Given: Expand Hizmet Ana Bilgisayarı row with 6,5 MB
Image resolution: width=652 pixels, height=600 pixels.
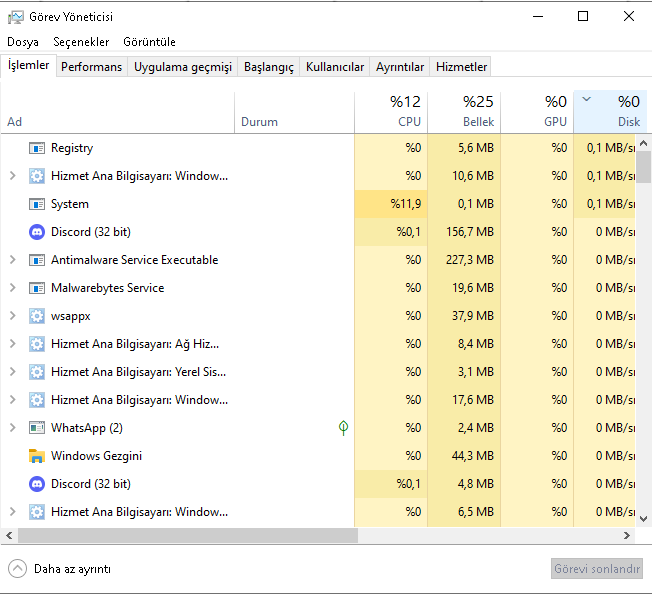Looking at the screenshot, I should pyautogui.click(x=12, y=511).
